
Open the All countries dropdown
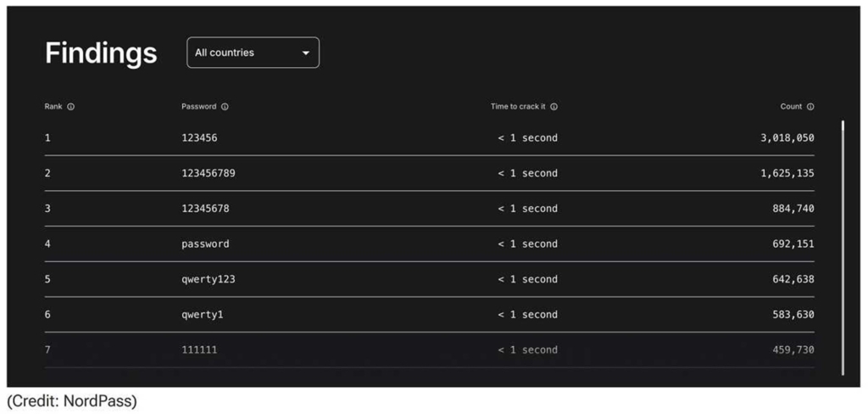(253, 53)
